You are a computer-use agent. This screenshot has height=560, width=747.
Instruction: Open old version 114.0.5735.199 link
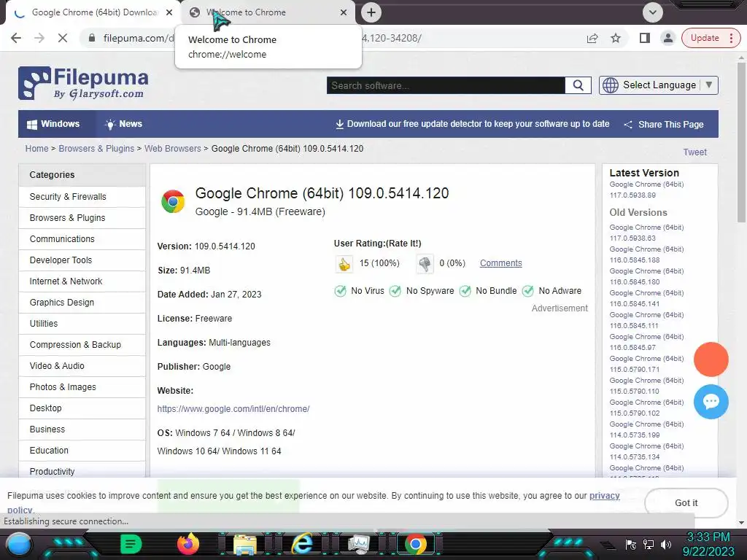[646, 429]
